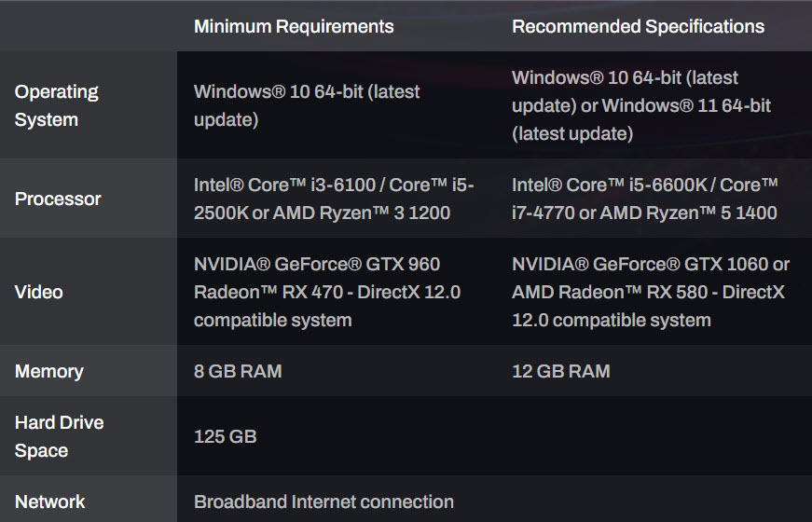Select the Operating System row label
This screenshot has height=522, width=812.
[x=57, y=105]
